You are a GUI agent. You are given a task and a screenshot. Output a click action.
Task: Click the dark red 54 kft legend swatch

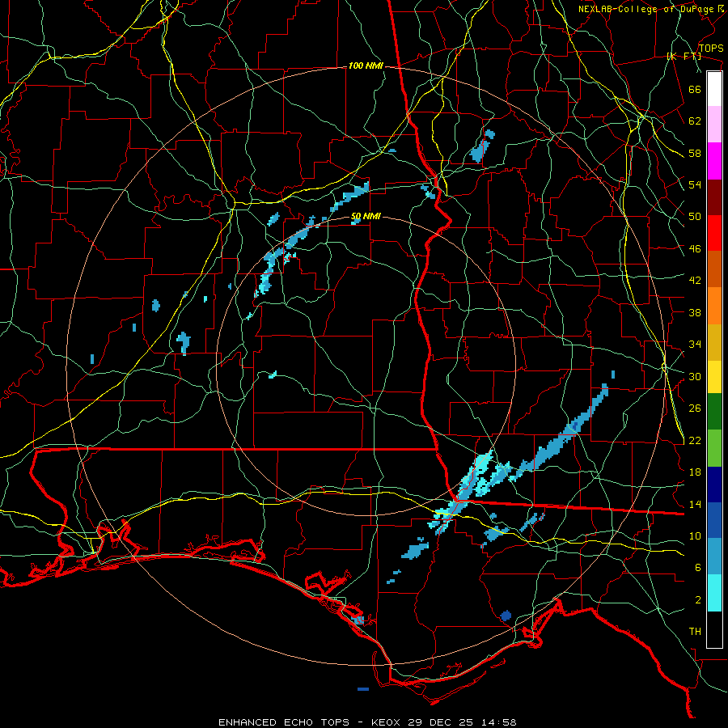tap(714, 197)
